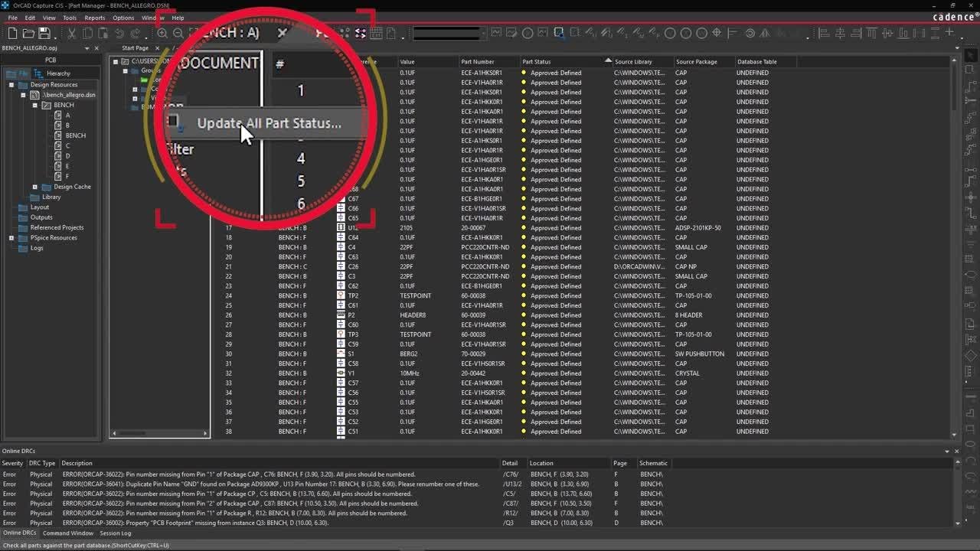The height and width of the screenshot is (551, 980).
Task: Open the File menu
Action: pos(13,18)
